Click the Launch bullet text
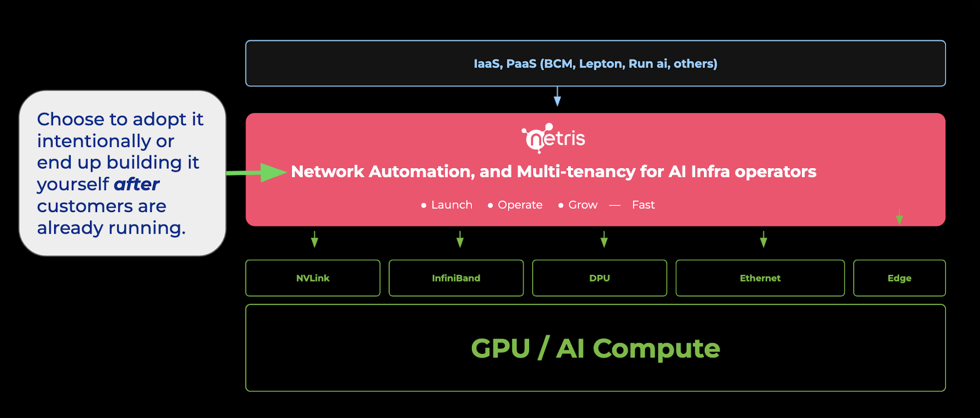The image size is (980, 418). click(x=451, y=205)
